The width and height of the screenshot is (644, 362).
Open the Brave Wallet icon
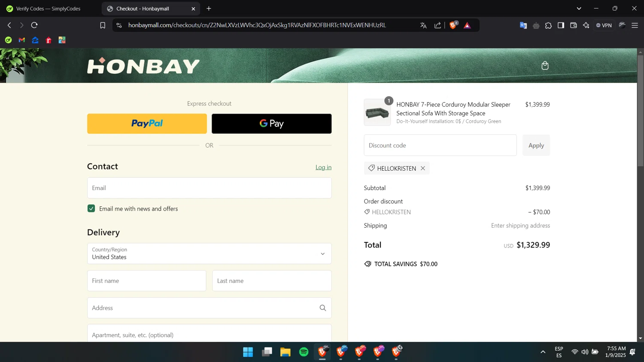(x=573, y=25)
